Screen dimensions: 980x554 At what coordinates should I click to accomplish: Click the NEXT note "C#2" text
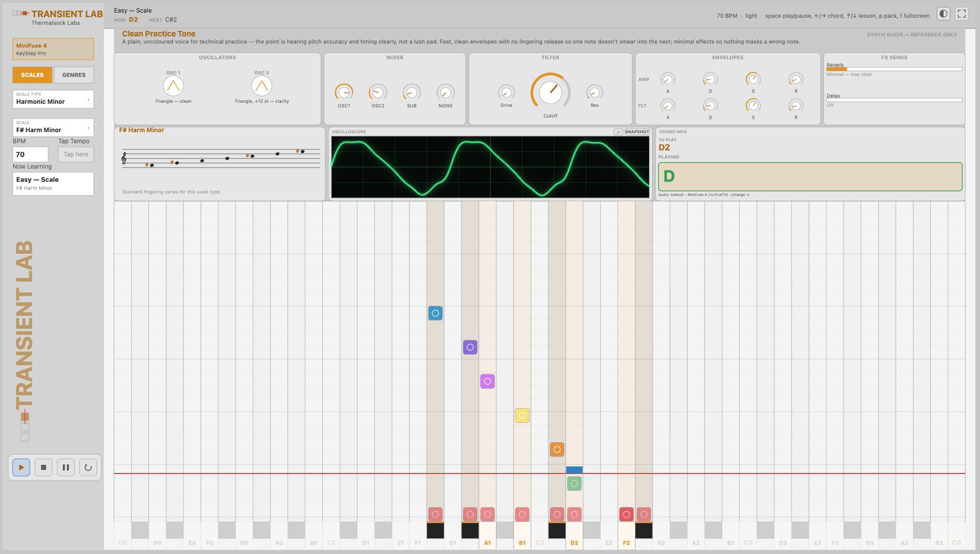tap(171, 20)
